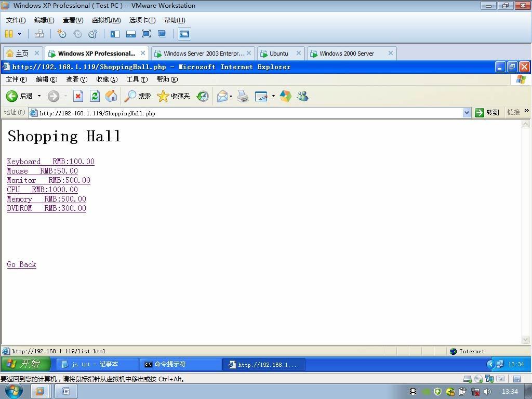Switch to js.txt 记事本 taskbar item
The image size is (532, 399).
(97, 364)
